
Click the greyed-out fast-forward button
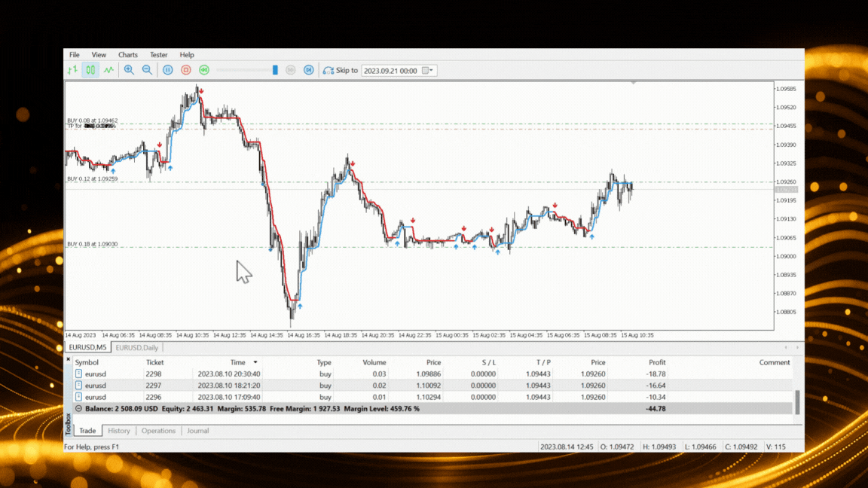[x=291, y=70]
